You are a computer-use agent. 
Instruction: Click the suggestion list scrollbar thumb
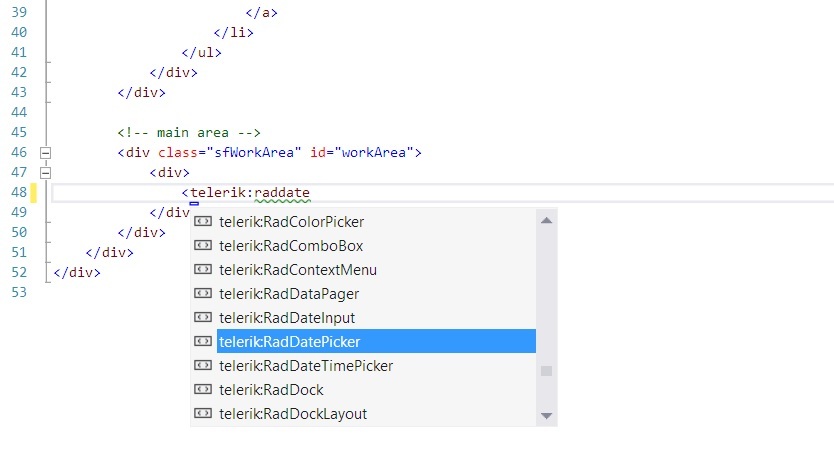(546, 371)
